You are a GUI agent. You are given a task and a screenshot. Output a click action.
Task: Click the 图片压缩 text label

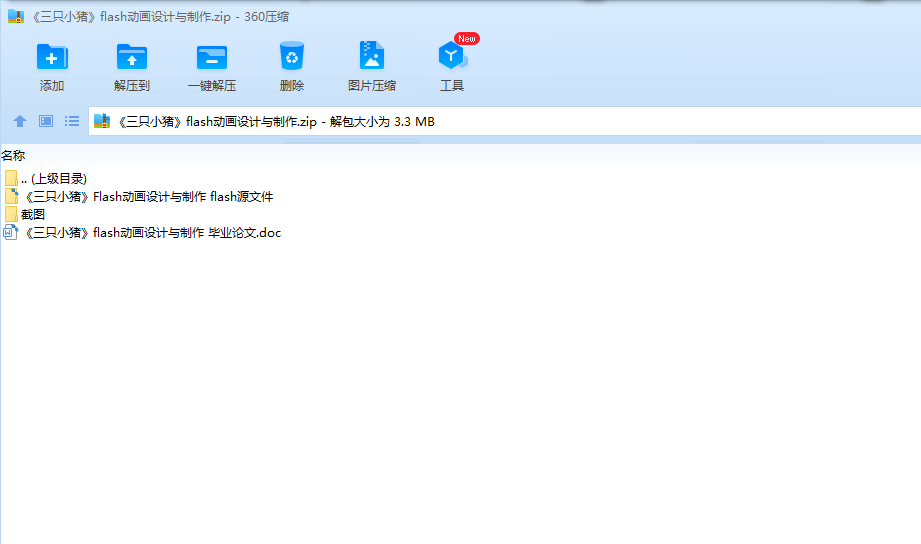coord(372,86)
